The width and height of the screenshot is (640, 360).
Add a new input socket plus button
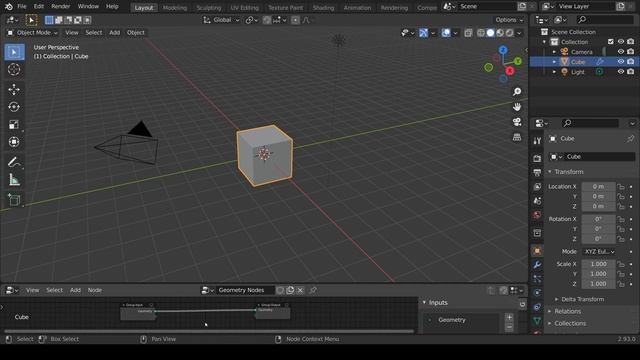pos(509,317)
